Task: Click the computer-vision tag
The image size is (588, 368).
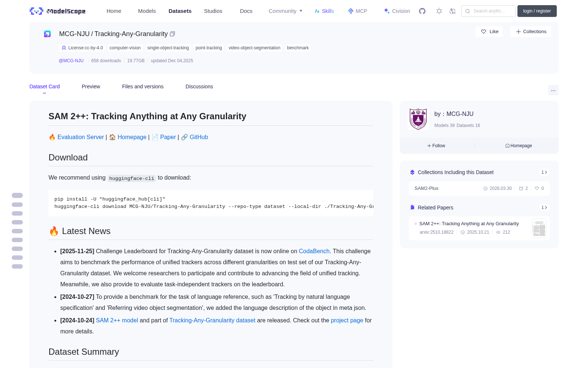Action: point(125,48)
